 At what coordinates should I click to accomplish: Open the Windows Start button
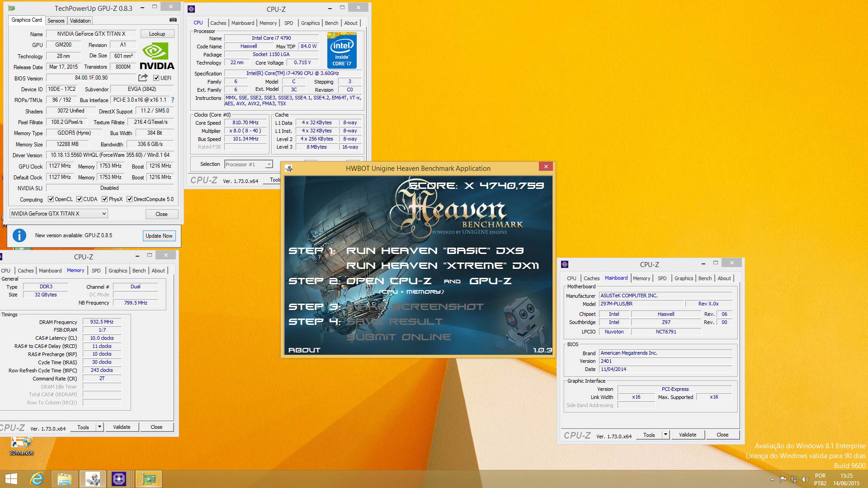point(11,479)
